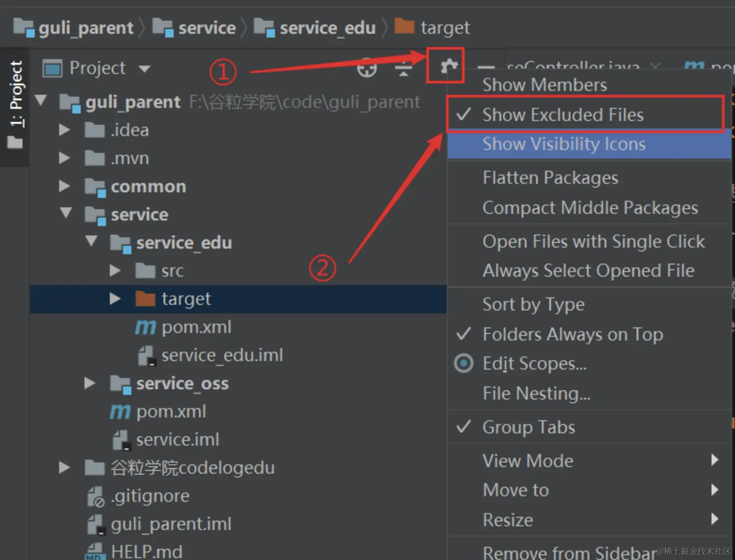This screenshot has height=560, width=735.
Task: Open the View Mode submenu
Action: click(x=528, y=461)
